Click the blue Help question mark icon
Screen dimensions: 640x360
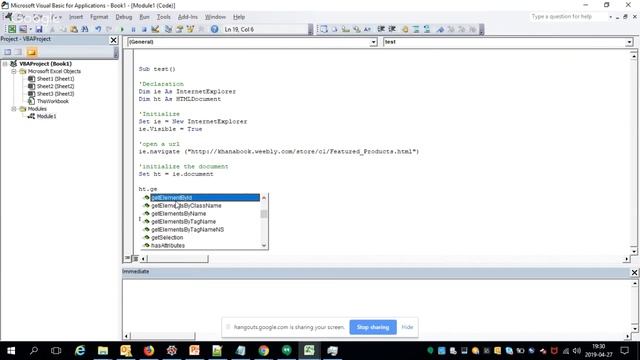tap(214, 29)
